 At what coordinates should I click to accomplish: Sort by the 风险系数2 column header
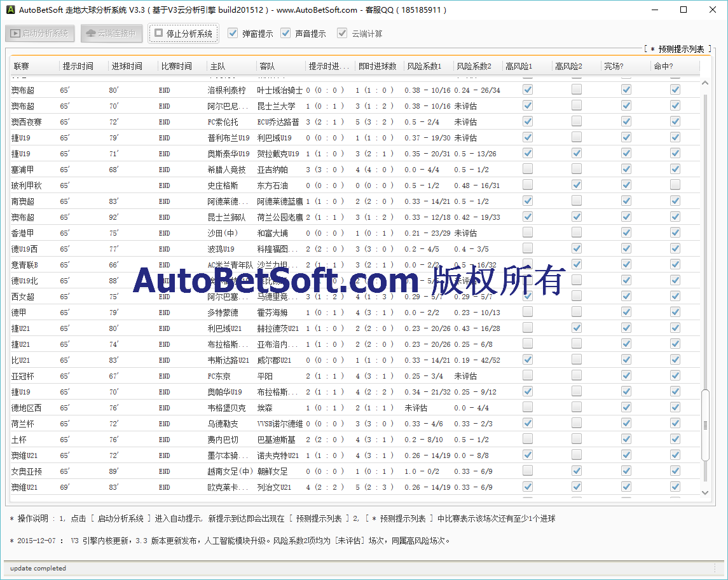[x=477, y=66]
